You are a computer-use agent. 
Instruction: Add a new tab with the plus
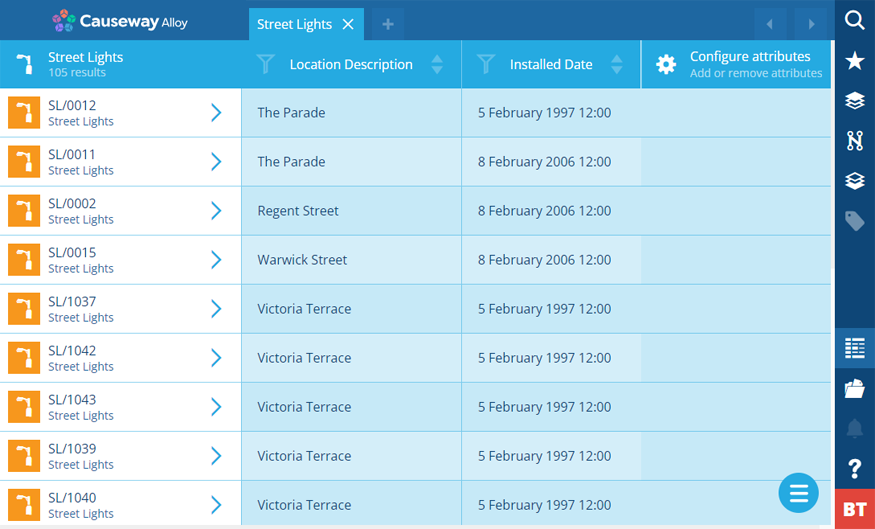(388, 25)
